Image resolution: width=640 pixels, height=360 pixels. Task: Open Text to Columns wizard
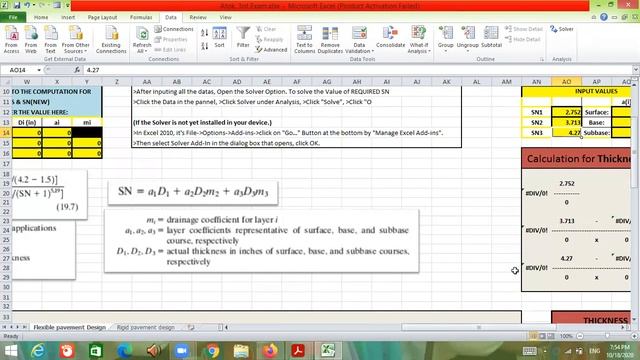tap(304, 39)
